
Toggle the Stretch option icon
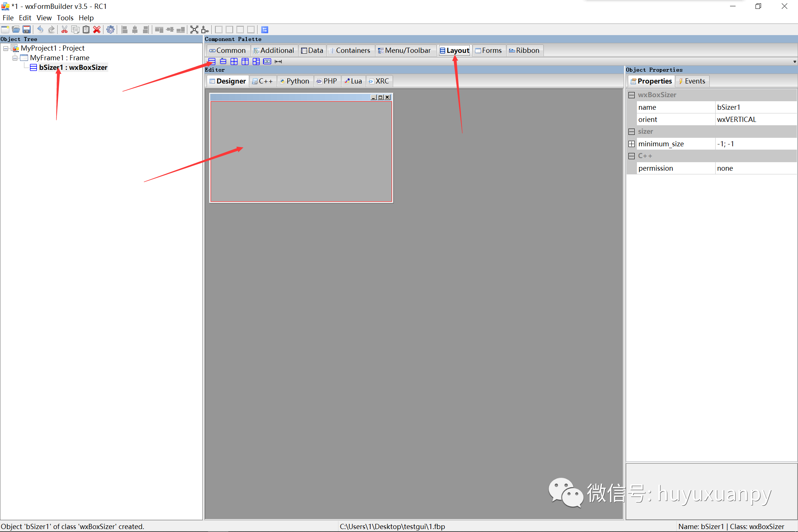click(205, 30)
